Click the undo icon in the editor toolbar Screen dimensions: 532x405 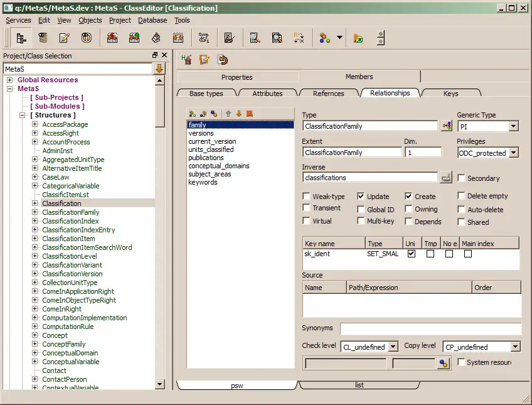(x=223, y=60)
